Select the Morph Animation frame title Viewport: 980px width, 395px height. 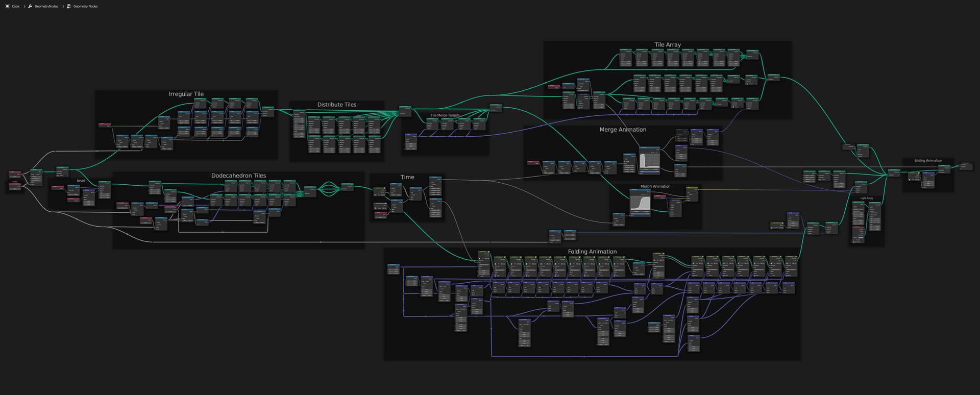(x=655, y=186)
